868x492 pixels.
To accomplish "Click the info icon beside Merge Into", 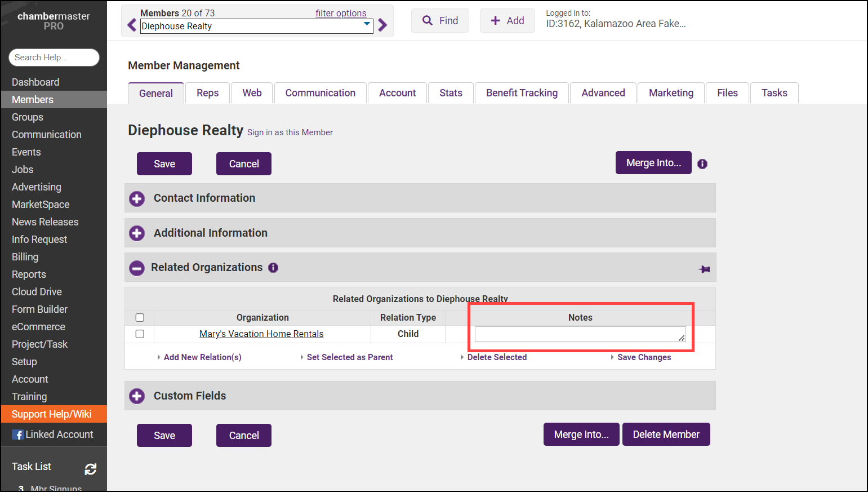I will click(x=702, y=164).
